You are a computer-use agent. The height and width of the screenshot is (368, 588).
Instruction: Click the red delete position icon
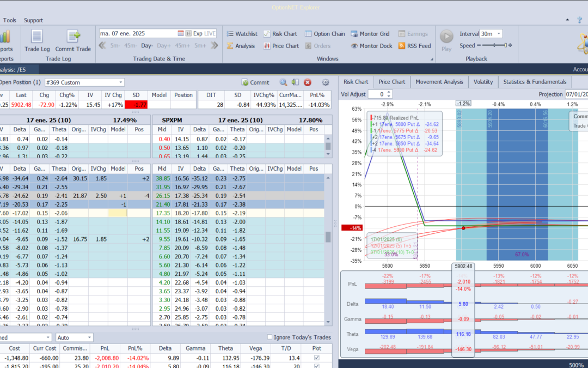tap(308, 82)
